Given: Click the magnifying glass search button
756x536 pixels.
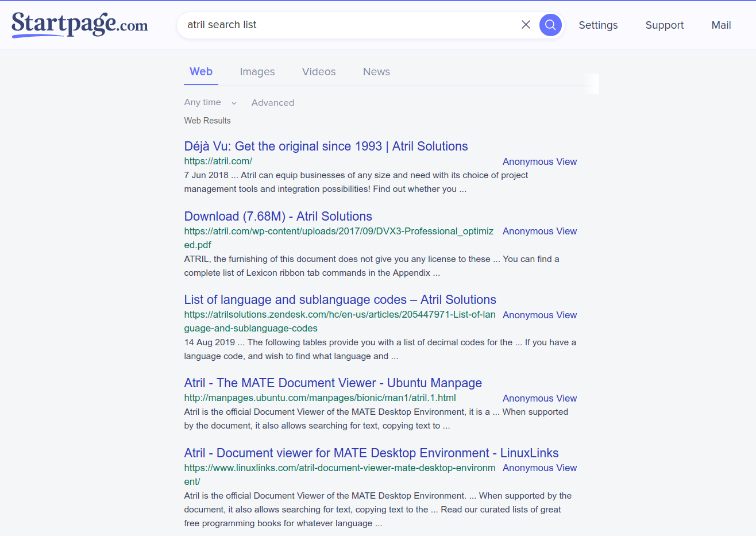Looking at the screenshot, I should click(550, 25).
